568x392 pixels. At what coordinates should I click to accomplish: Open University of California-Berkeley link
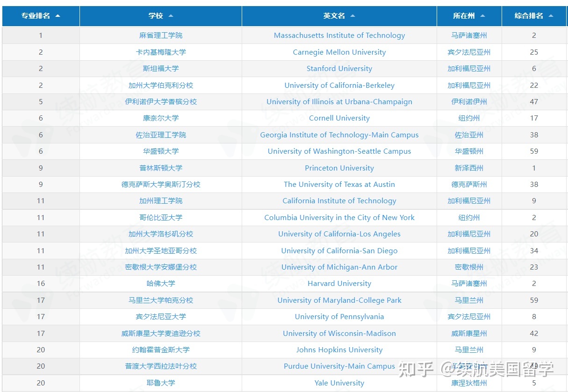339,86
